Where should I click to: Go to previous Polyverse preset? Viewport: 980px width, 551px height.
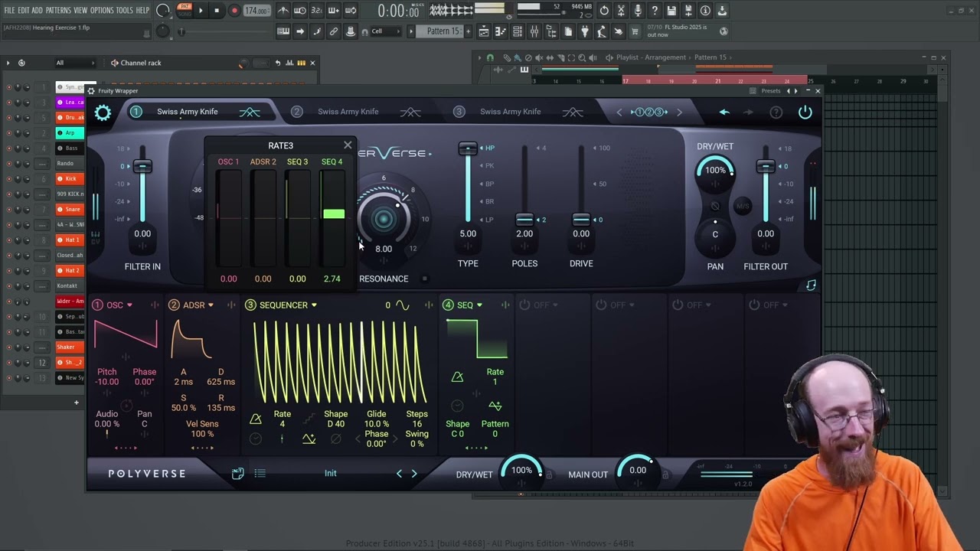(x=399, y=474)
